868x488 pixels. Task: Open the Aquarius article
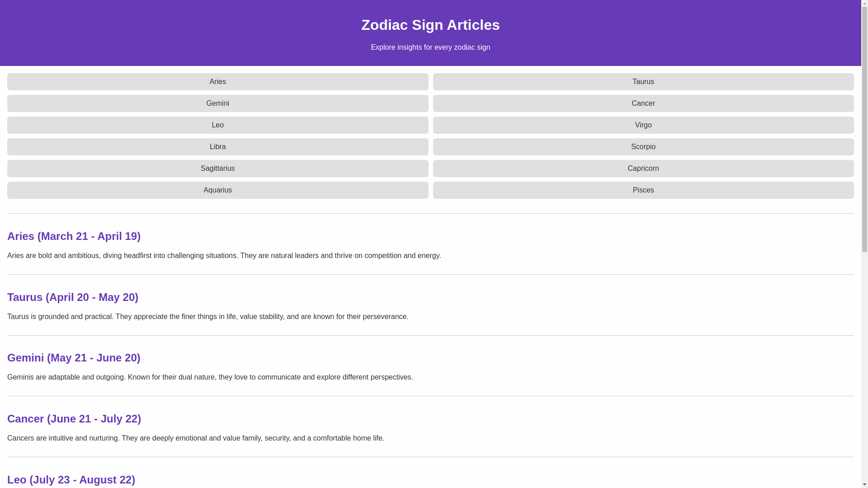[217, 190]
